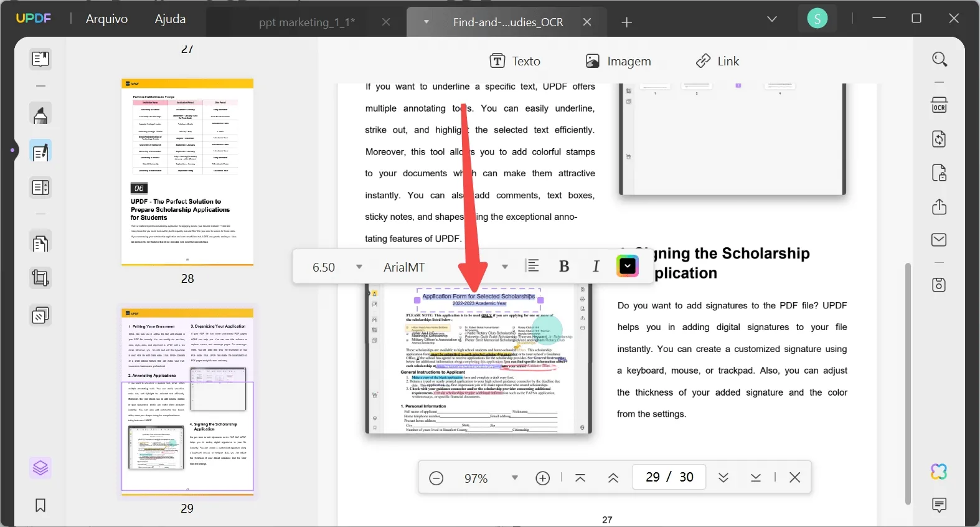
Task: Expand the font size 6.50 dropdown
Action: (x=359, y=267)
